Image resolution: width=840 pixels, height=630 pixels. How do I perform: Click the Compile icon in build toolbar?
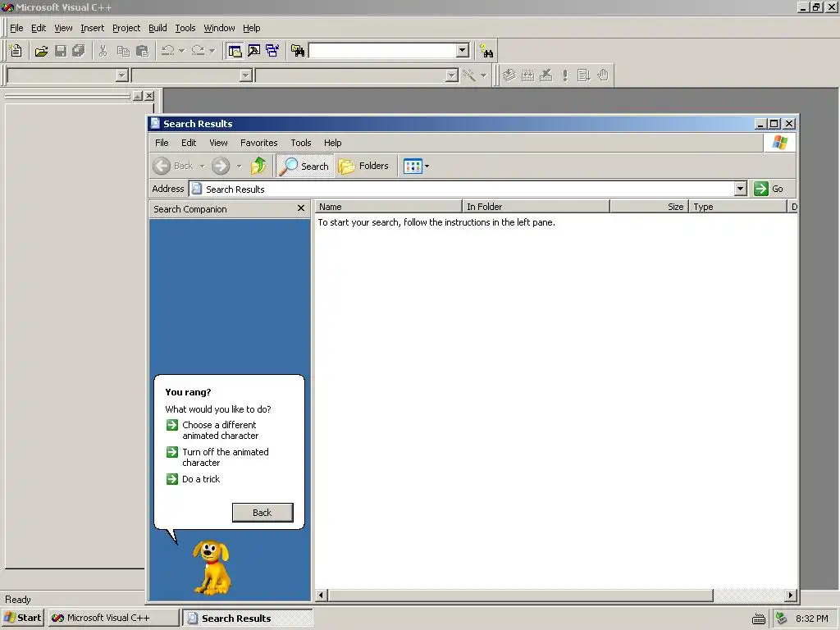pos(509,75)
